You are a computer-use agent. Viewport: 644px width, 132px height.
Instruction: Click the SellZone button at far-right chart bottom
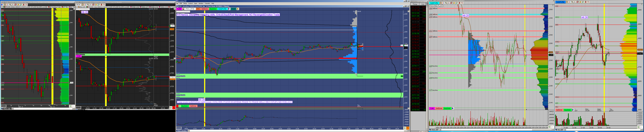coord(559,110)
